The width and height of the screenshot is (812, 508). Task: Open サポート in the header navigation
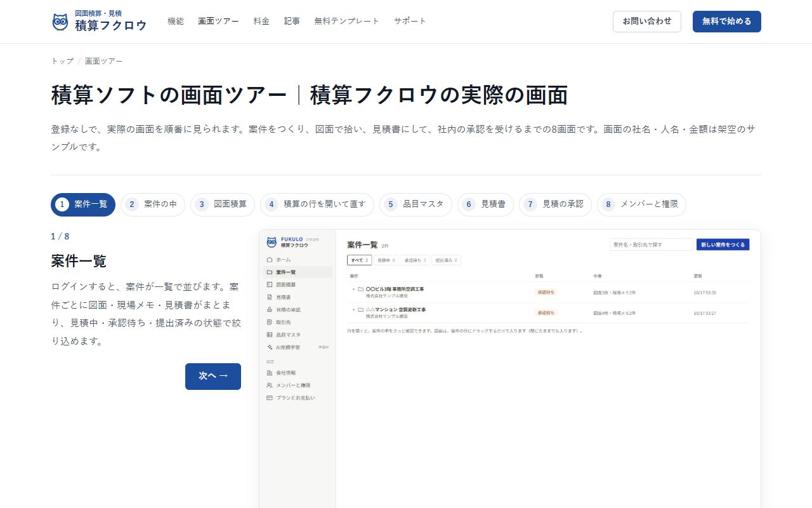[410, 21]
